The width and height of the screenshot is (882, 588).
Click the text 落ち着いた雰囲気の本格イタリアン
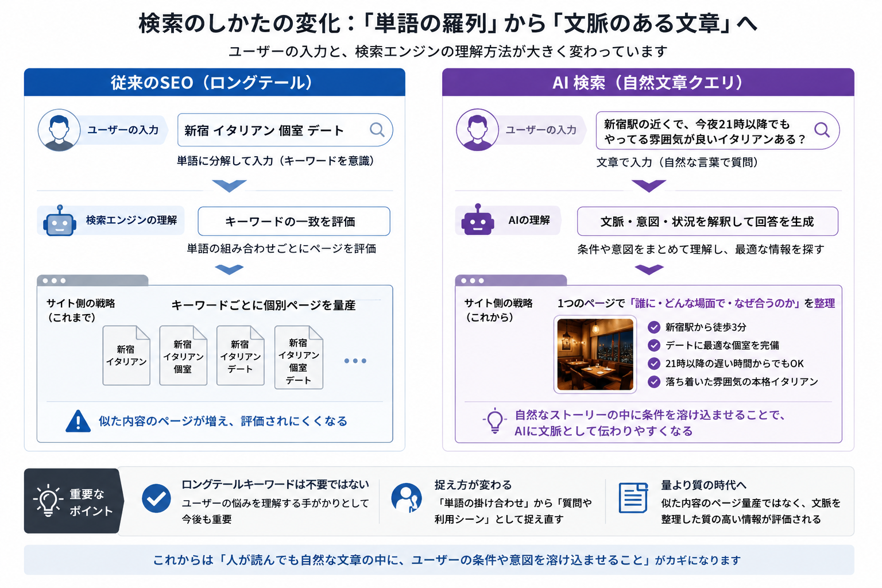[741, 382]
